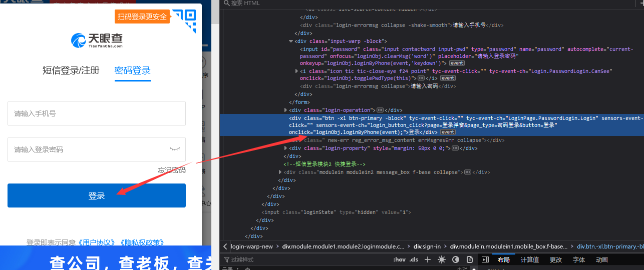Open event badge on password input element

point(457,63)
